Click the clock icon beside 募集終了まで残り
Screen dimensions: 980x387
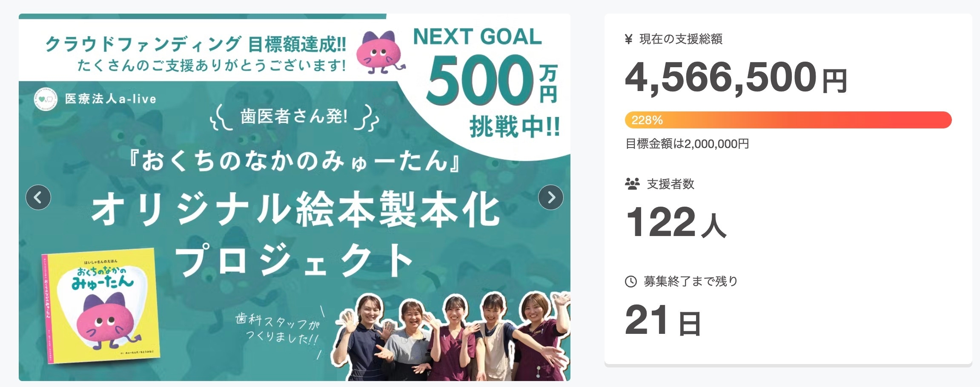click(x=630, y=282)
